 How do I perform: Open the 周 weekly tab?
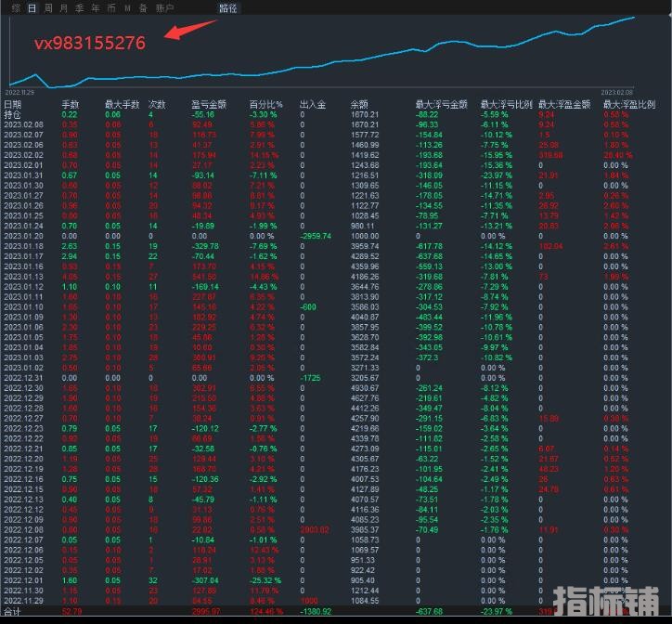tap(48, 8)
